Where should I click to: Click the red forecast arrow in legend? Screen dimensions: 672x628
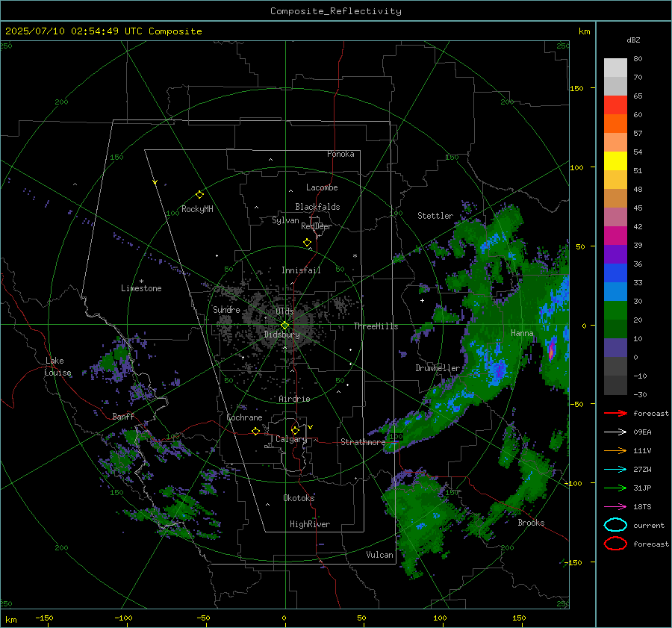point(615,413)
